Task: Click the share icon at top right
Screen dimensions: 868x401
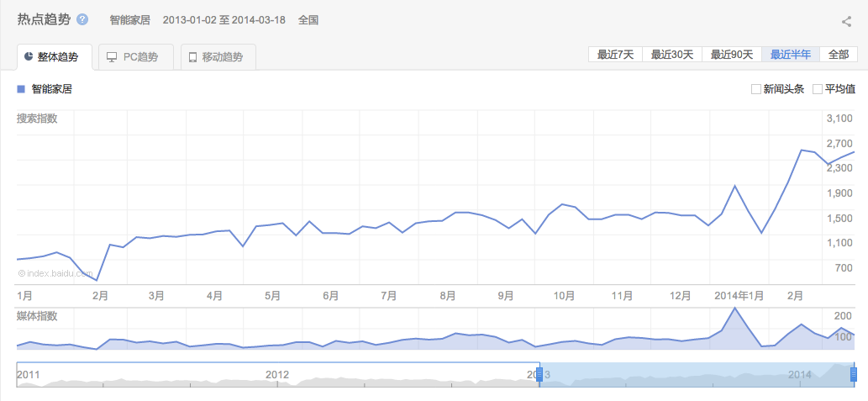Action: [x=847, y=22]
